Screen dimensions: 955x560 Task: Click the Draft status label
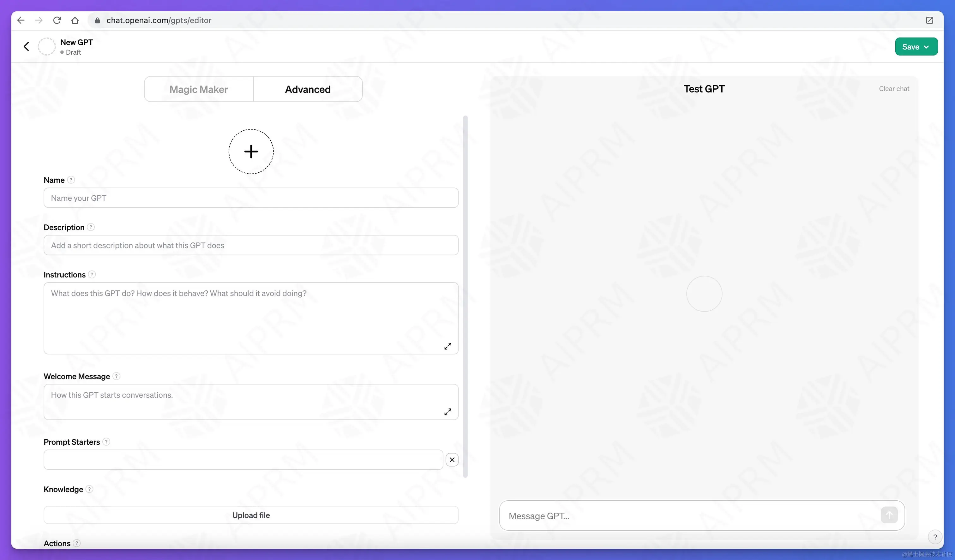click(73, 52)
